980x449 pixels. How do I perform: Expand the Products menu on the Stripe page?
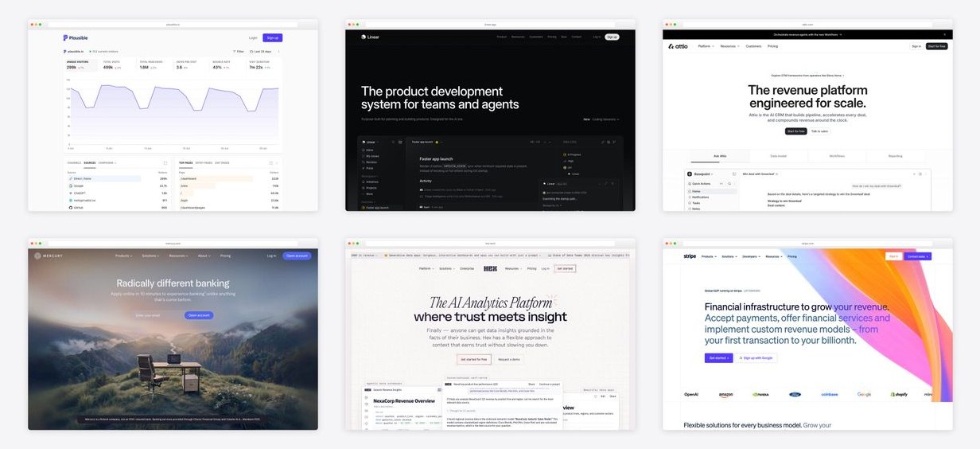(709, 256)
